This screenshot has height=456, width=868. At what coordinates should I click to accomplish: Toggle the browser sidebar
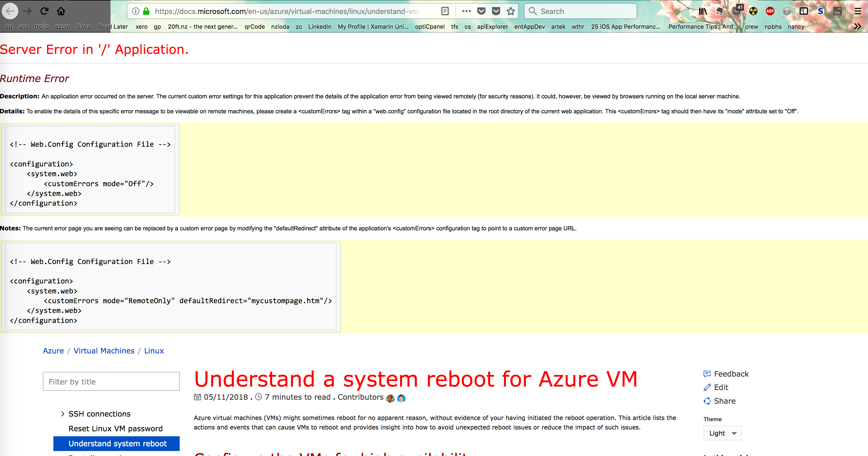click(804, 11)
